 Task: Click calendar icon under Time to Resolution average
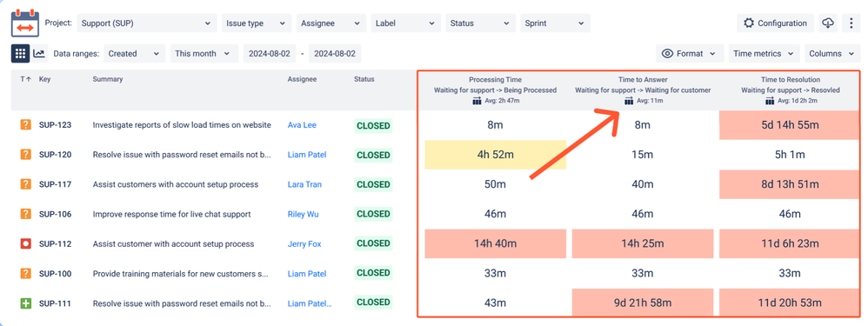pos(769,101)
